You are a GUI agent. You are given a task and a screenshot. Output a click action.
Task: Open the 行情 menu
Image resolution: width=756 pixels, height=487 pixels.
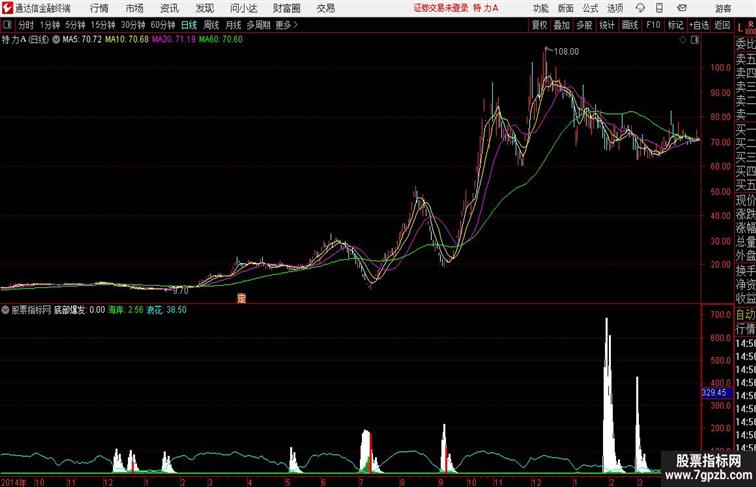(99, 8)
